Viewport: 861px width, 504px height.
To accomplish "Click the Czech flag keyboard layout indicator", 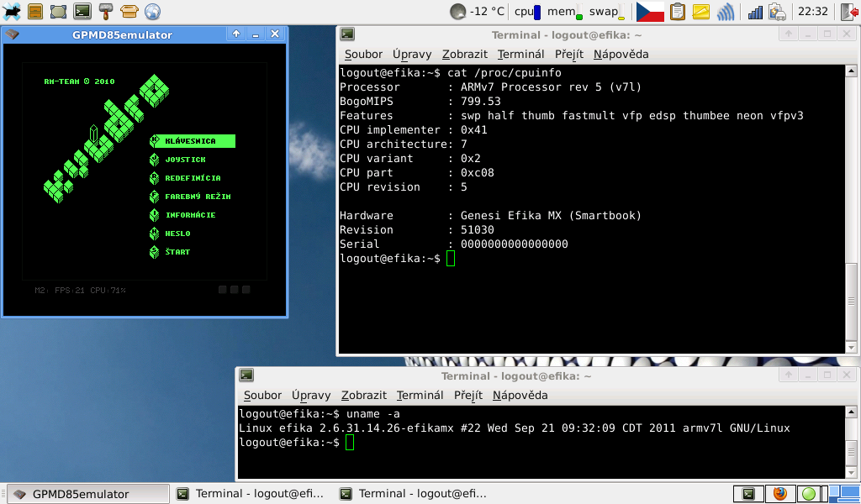I will pos(649,11).
